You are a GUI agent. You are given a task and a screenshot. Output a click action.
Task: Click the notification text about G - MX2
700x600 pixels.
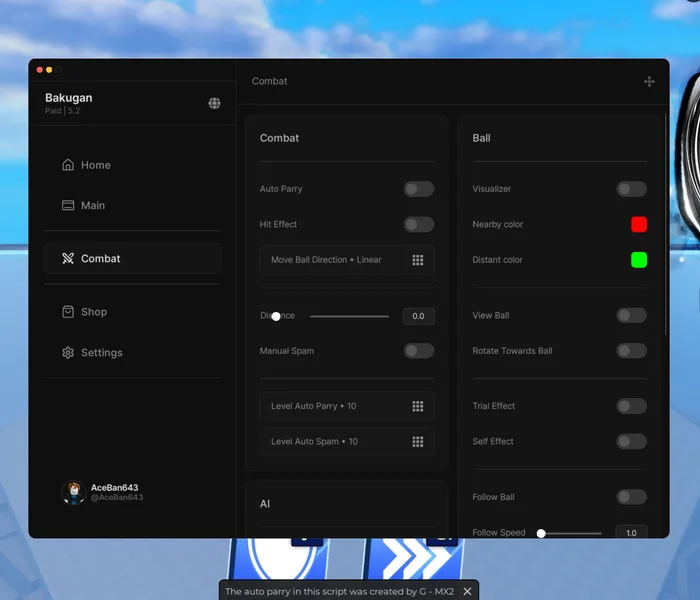click(339, 592)
